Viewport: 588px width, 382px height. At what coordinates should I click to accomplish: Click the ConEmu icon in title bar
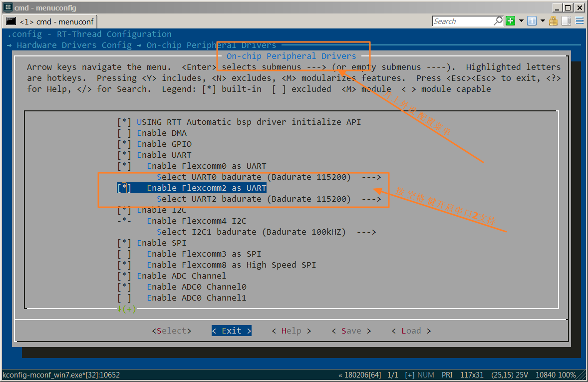pos(7,7)
